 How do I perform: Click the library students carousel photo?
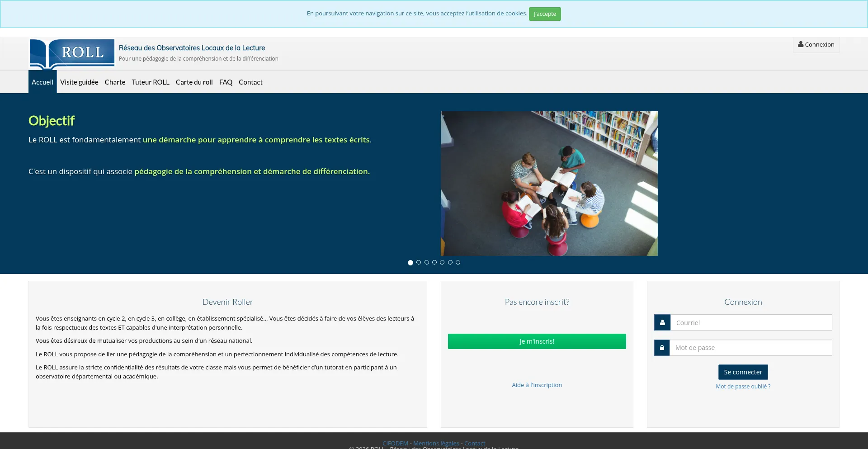click(x=549, y=184)
